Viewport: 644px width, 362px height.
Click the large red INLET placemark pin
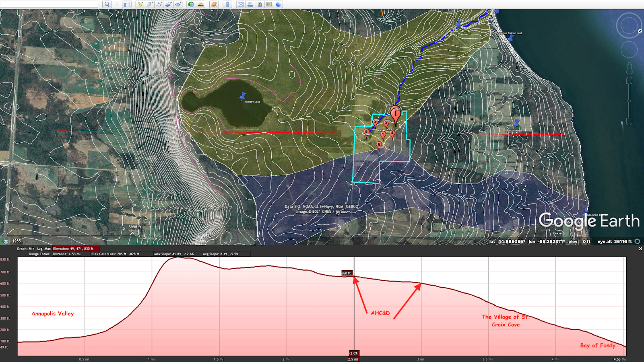tap(396, 115)
